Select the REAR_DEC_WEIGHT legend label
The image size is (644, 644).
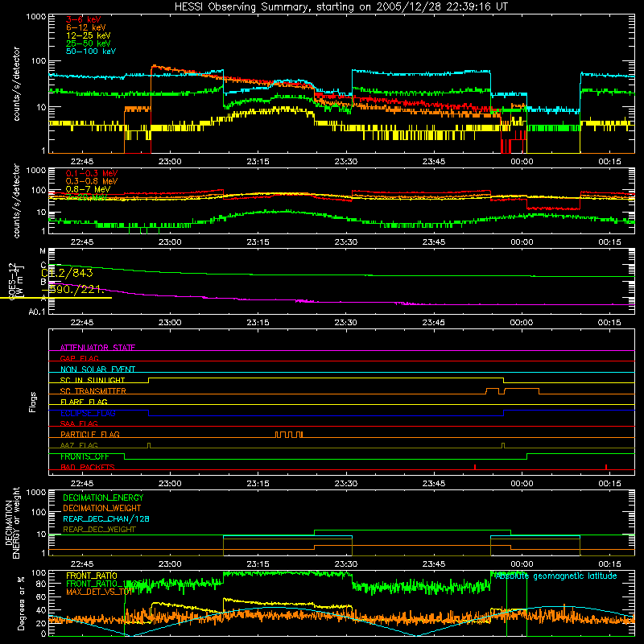(99, 530)
